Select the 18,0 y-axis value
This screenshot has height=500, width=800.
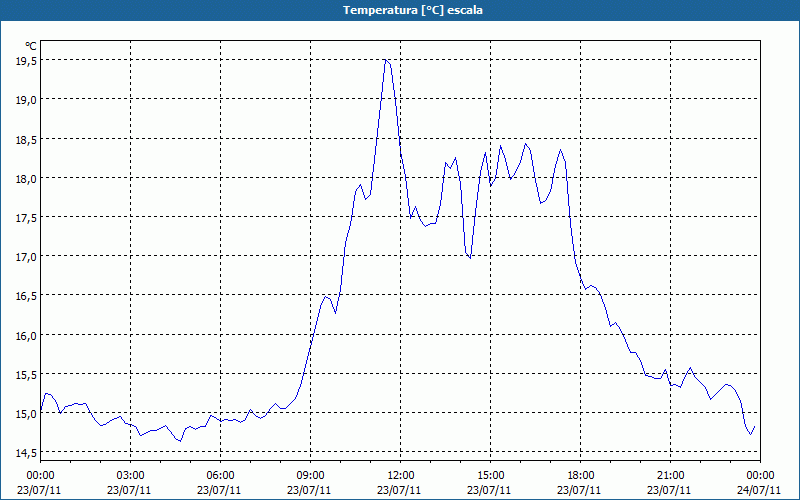[x=27, y=179]
